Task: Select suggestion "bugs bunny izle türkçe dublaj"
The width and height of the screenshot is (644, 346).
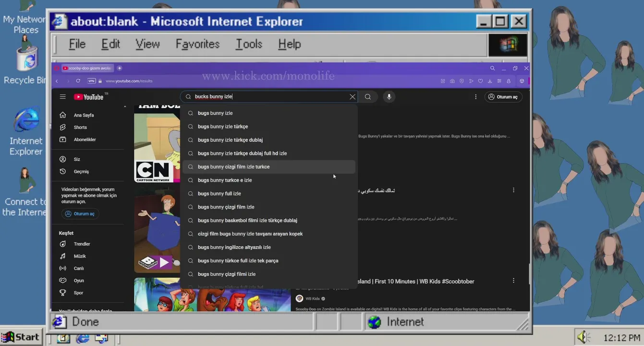Action: (x=269, y=140)
